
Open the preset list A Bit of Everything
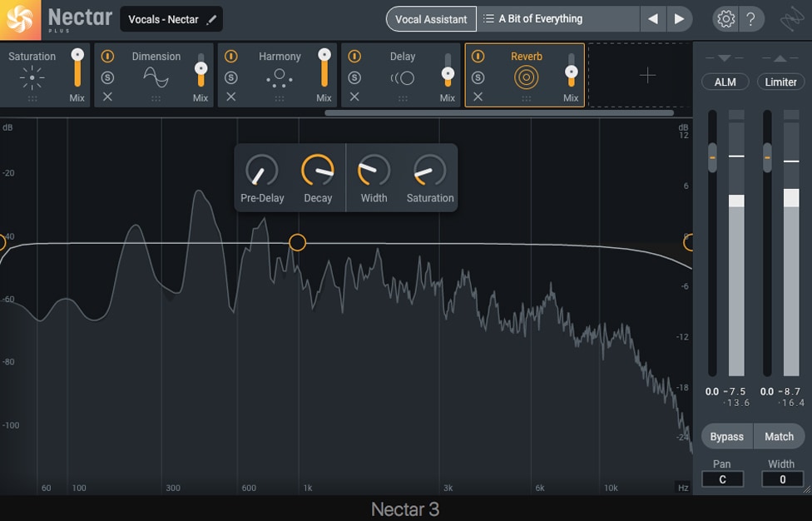[558, 19]
